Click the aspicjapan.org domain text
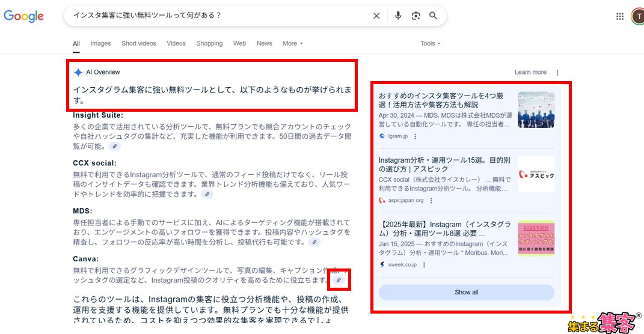The width and height of the screenshot is (644, 334). click(406, 201)
